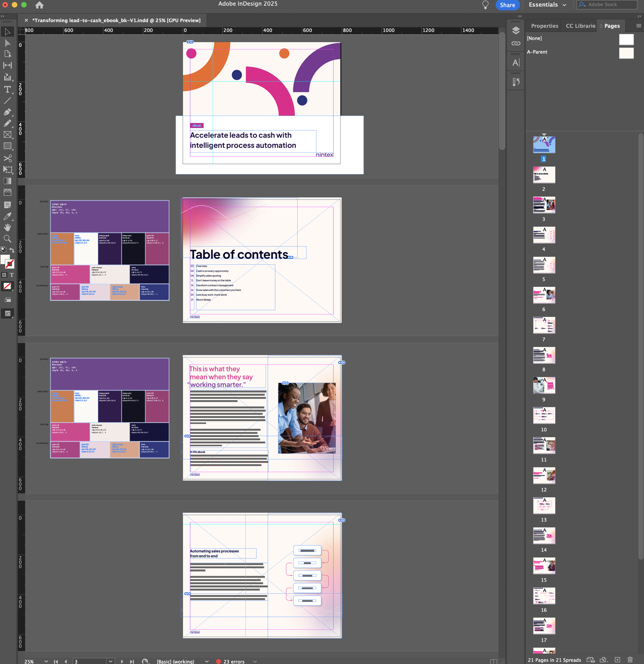Open the preflight errors options dropdown
The image size is (644, 664).
pyautogui.click(x=255, y=661)
